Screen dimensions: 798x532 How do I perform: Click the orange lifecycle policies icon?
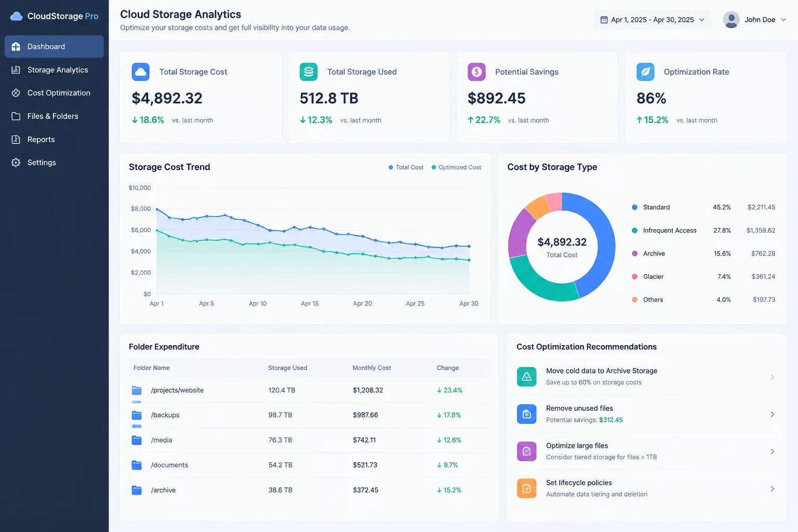[526, 488]
